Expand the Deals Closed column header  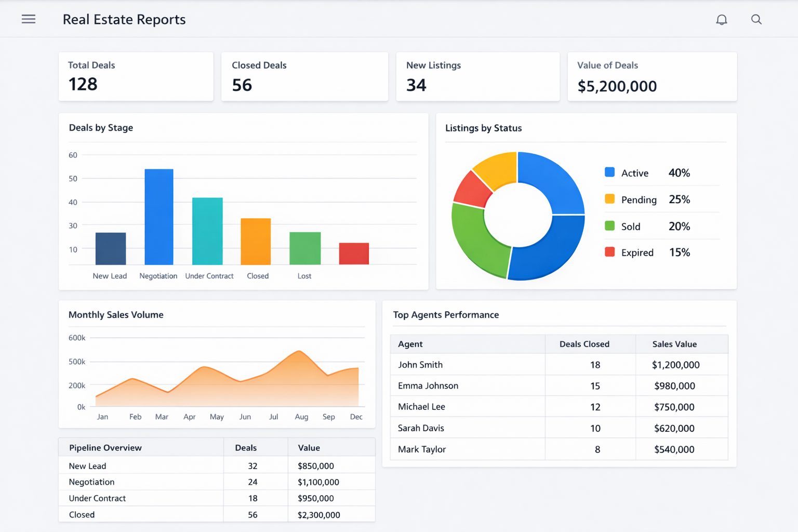[584, 344]
